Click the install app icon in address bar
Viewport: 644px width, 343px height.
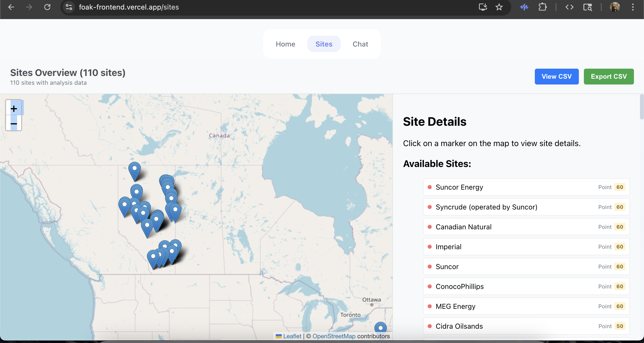[482, 7]
